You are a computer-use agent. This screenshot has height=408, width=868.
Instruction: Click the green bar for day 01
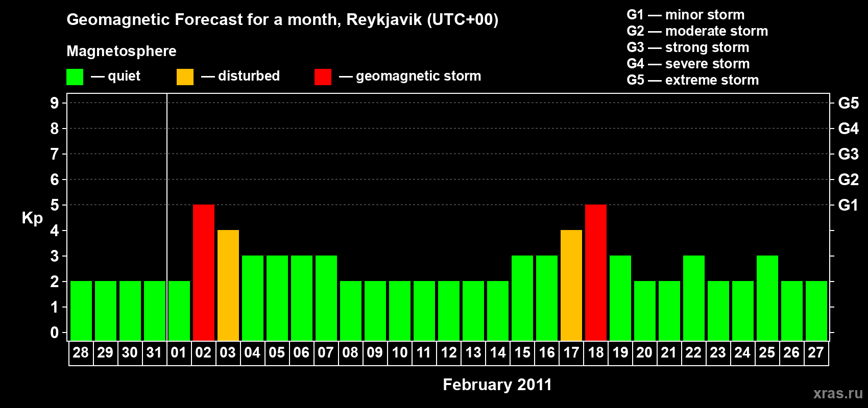pos(179,311)
